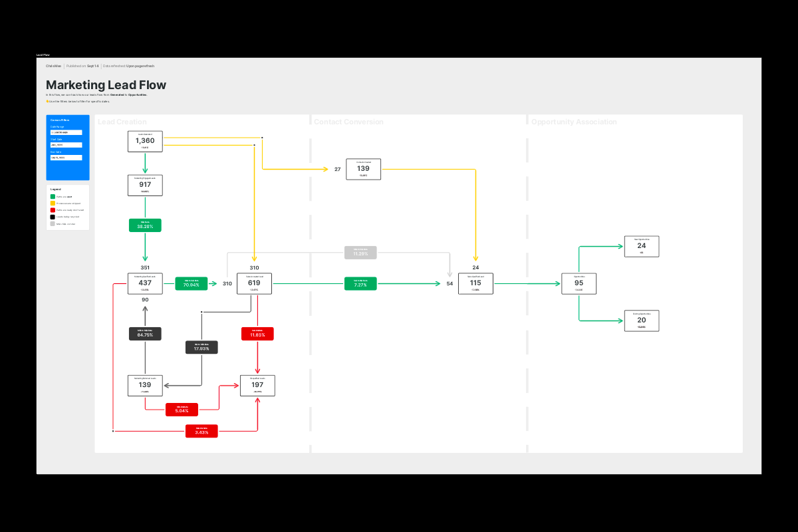
Task: Open the End Date filter field
Action: coord(66,158)
